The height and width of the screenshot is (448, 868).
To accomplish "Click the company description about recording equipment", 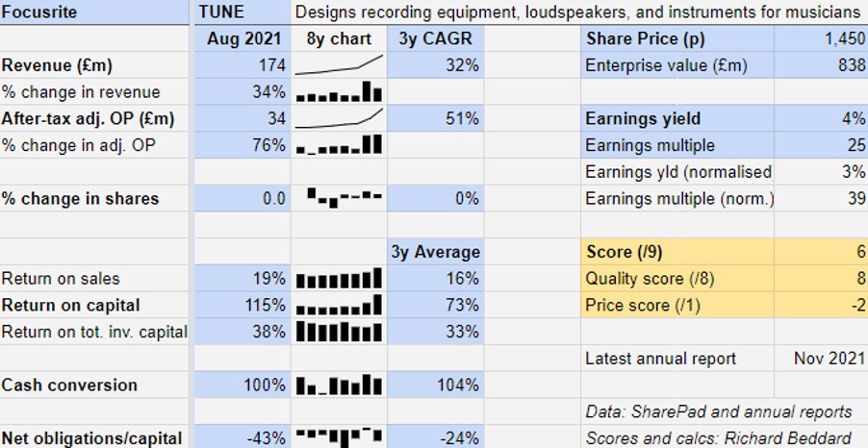I will 576,12.
